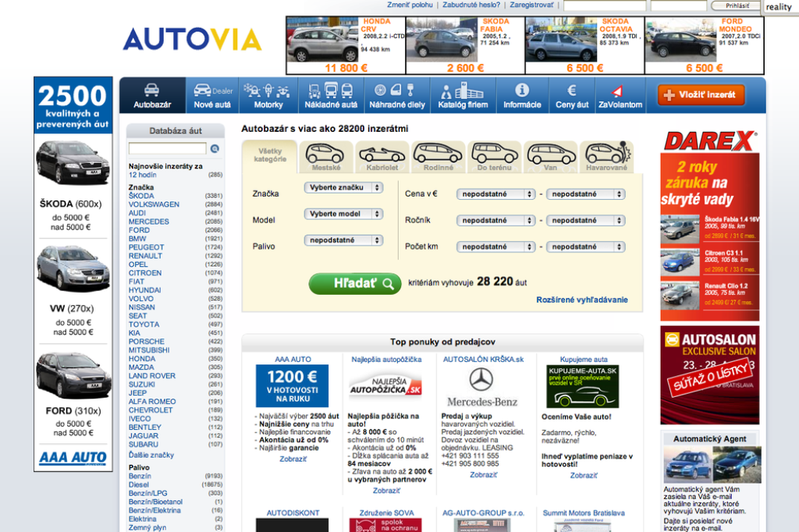This screenshot has height=532, width=799.
Task: Click the 12 hodín newest ads link
Action: [142, 175]
